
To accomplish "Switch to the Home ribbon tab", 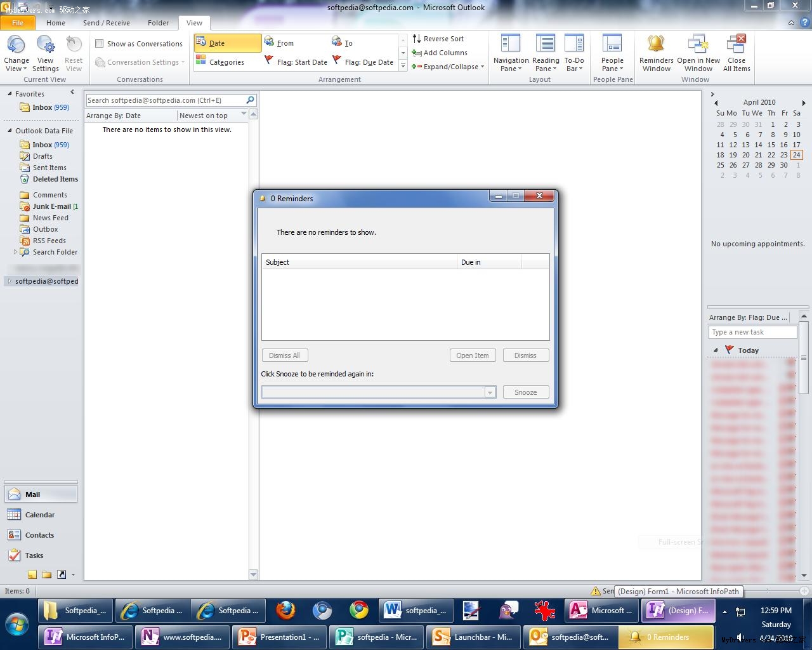I will tap(56, 23).
